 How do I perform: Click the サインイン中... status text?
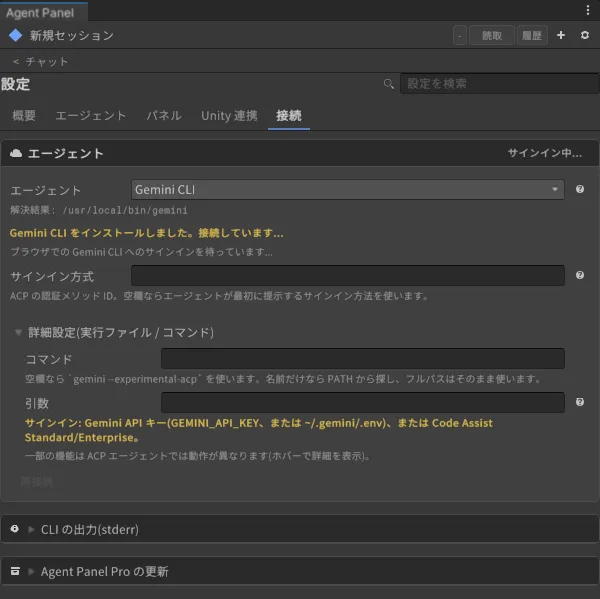pos(545,153)
